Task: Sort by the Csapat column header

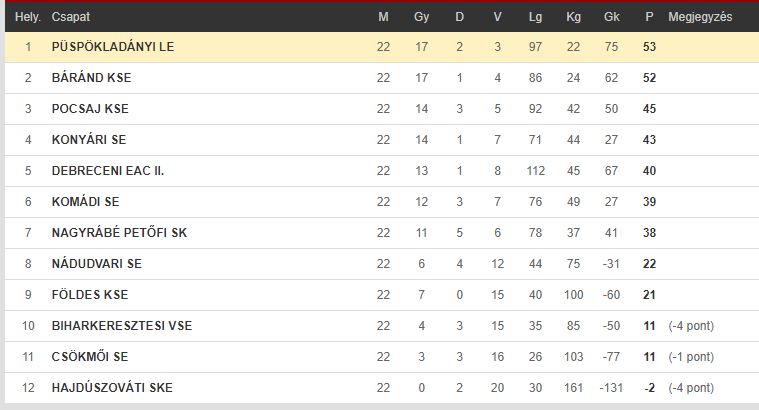Action: [71, 17]
